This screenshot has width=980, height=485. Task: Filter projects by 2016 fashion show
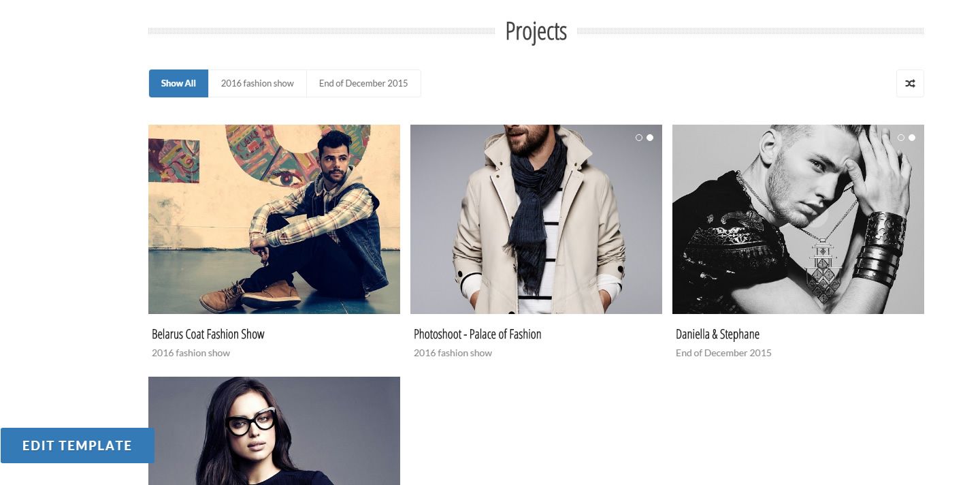point(257,84)
